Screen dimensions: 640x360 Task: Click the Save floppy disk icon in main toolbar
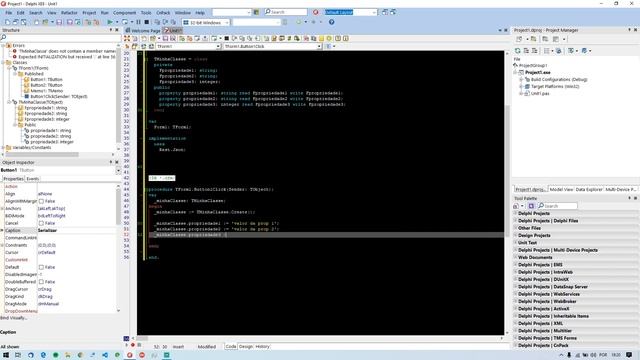pyautogui.click(x=59, y=22)
